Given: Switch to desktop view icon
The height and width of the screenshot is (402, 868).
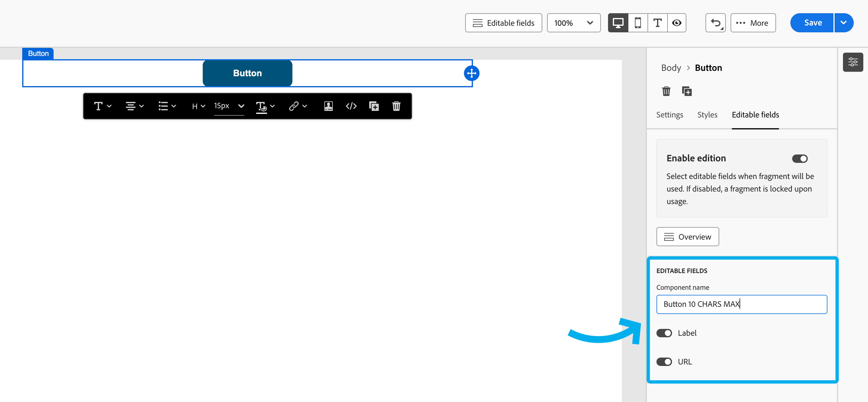Looking at the screenshot, I should coord(618,23).
